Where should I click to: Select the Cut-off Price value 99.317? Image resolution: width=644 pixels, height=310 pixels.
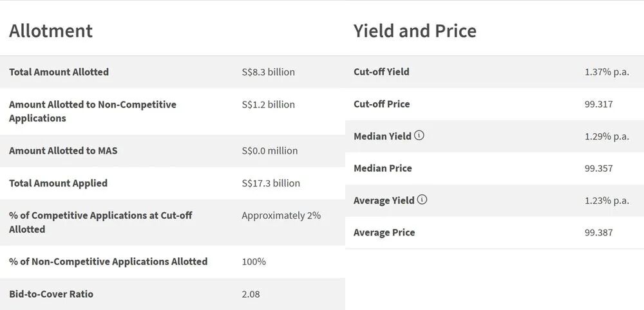pos(598,104)
